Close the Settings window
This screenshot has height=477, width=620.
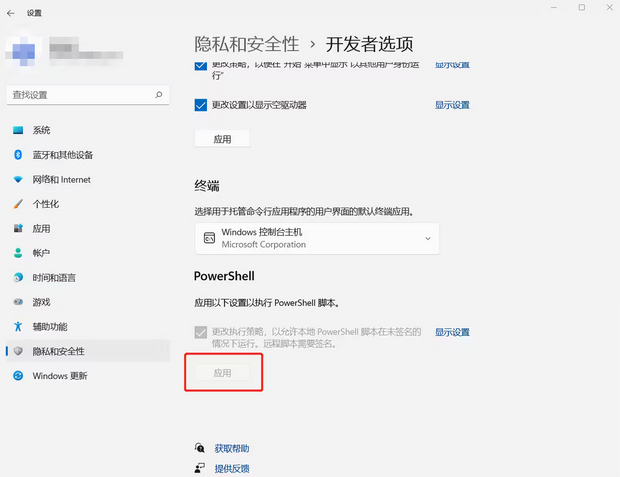pos(610,8)
